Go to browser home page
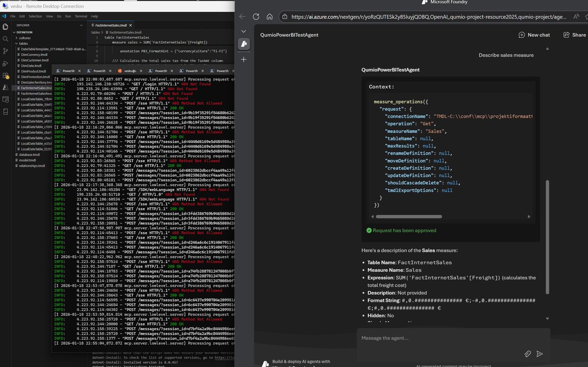This screenshot has width=588, height=367. (x=269, y=16)
